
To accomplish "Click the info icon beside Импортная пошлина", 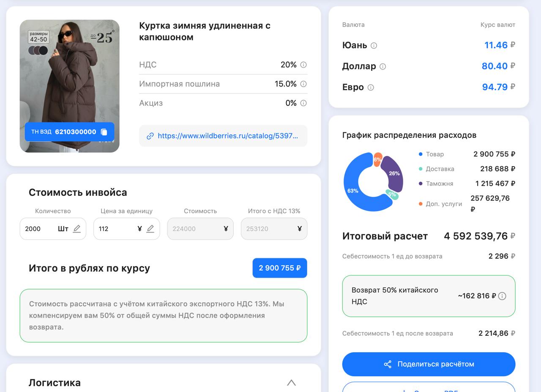I will click(x=303, y=84).
